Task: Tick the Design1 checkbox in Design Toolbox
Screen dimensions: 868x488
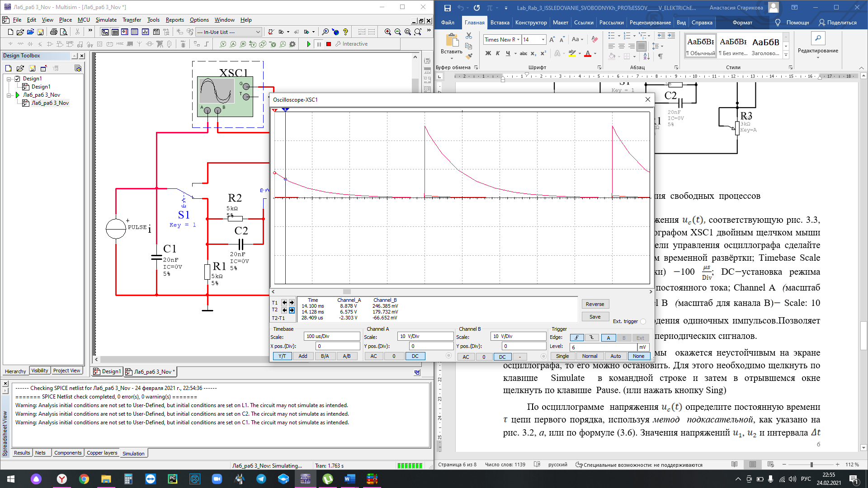Action: pos(17,79)
